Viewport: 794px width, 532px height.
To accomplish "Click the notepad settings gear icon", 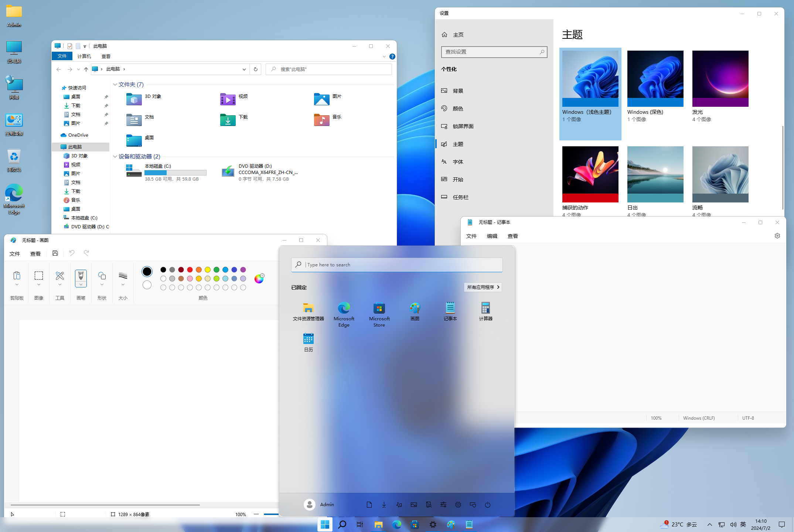I will 777,236.
